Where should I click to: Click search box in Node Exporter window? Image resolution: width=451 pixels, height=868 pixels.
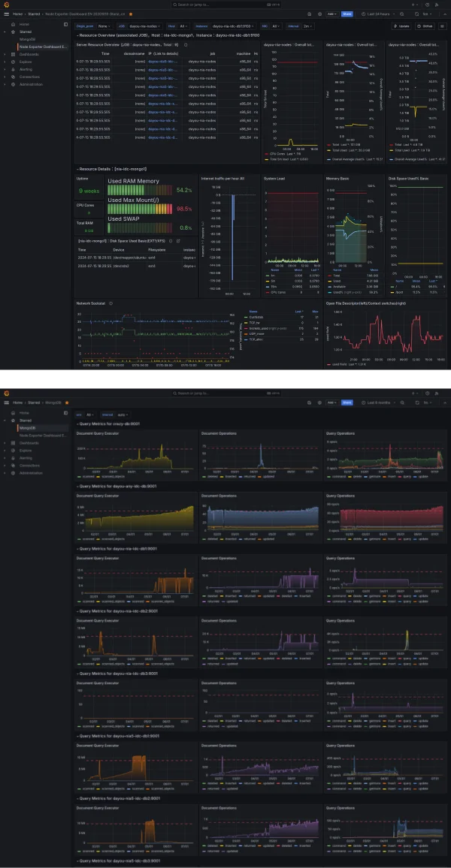pyautogui.click(x=225, y=5)
